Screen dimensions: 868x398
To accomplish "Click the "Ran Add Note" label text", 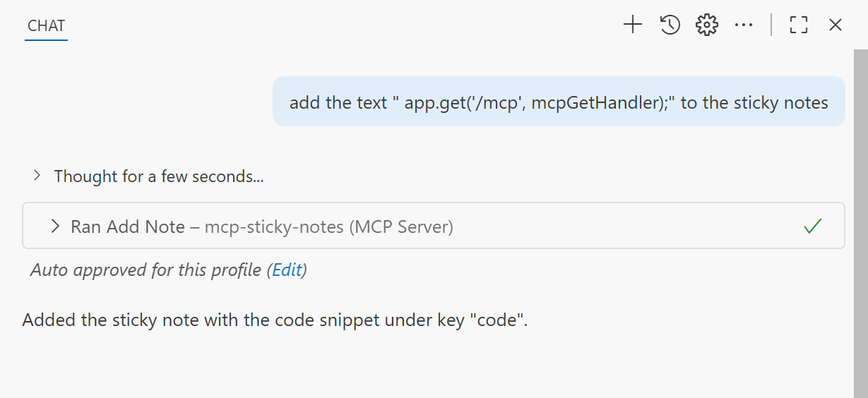I will [128, 227].
